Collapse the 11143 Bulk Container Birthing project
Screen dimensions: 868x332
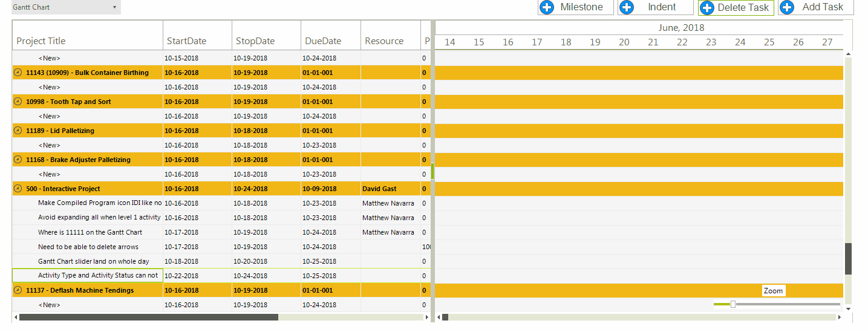pos(18,73)
